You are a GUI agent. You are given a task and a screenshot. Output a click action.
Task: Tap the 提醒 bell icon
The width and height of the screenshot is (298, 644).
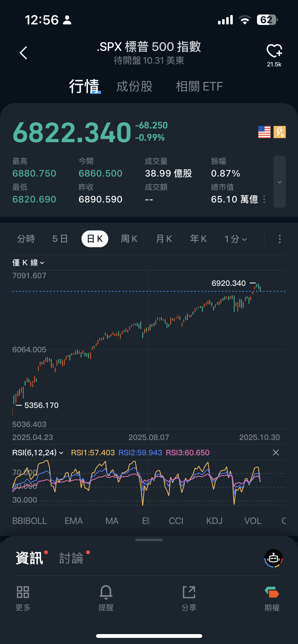tap(106, 592)
